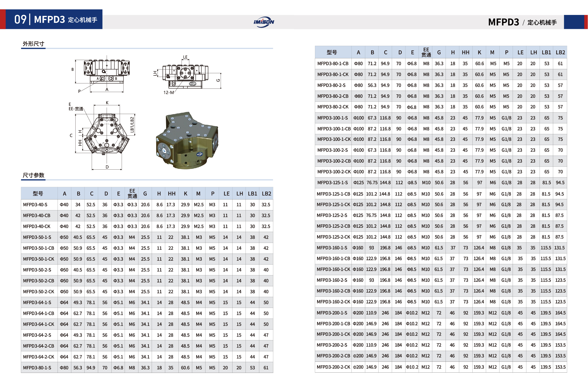588x380 pixels.
Task: Select model cell MFPD3-160-2-S
Action: click(x=333, y=280)
